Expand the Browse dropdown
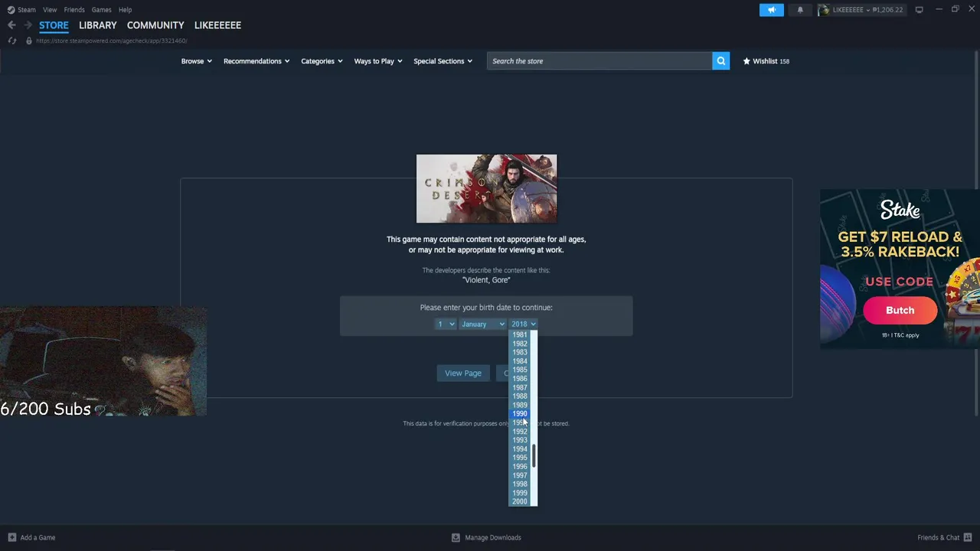 197,61
